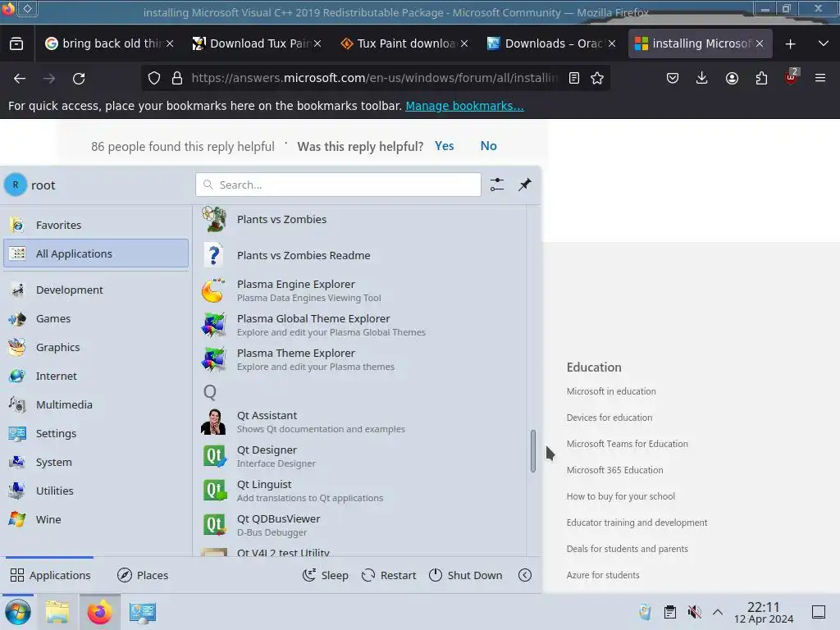Click the launcher search field
Image resolution: width=840 pixels, height=630 pixels.
[x=338, y=185]
